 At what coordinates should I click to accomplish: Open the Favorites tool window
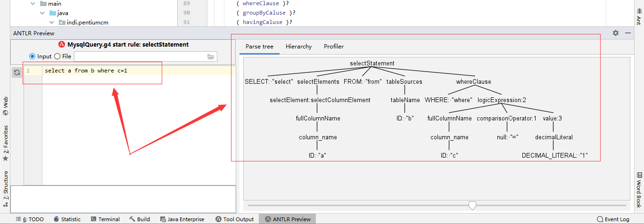[x=6, y=143]
